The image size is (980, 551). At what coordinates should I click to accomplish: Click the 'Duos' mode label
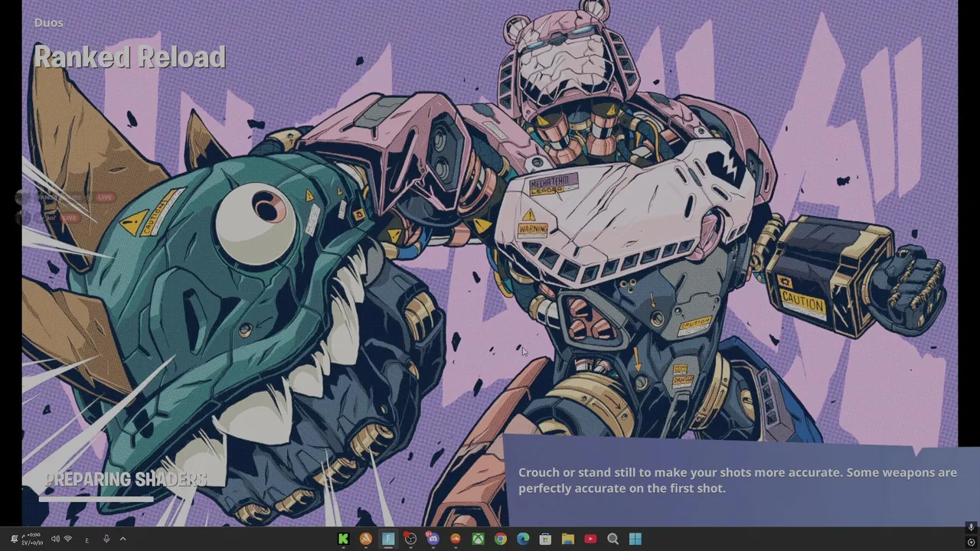point(48,22)
